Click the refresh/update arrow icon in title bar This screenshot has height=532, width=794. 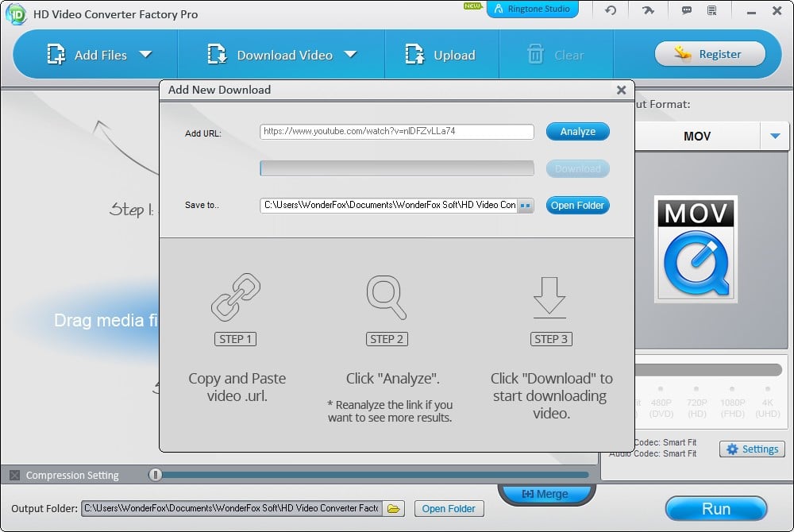(x=610, y=10)
